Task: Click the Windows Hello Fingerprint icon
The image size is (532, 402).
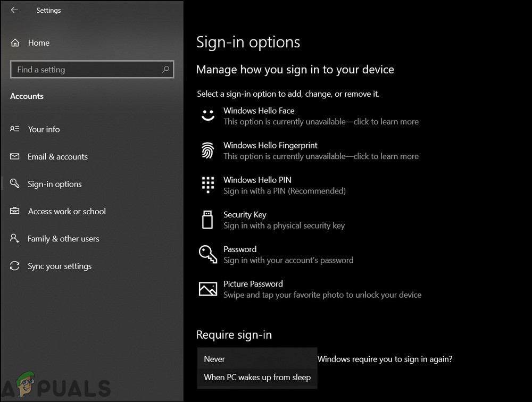Action: 207,150
